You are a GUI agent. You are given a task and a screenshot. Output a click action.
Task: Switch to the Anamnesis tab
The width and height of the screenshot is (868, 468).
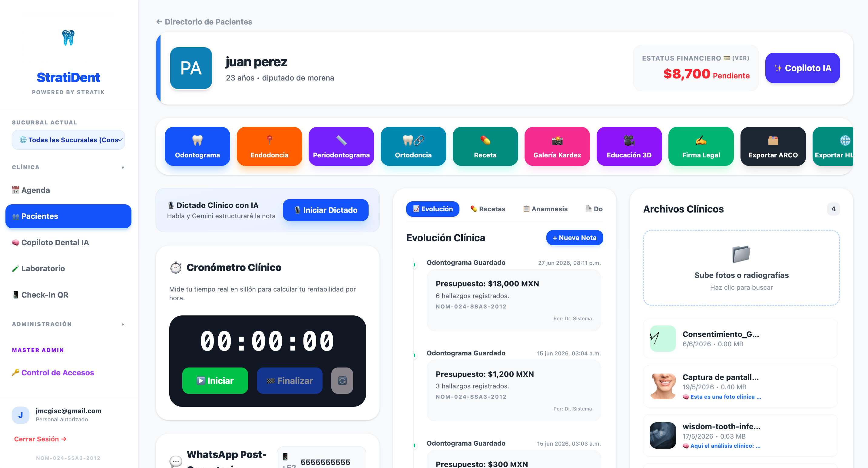click(545, 209)
